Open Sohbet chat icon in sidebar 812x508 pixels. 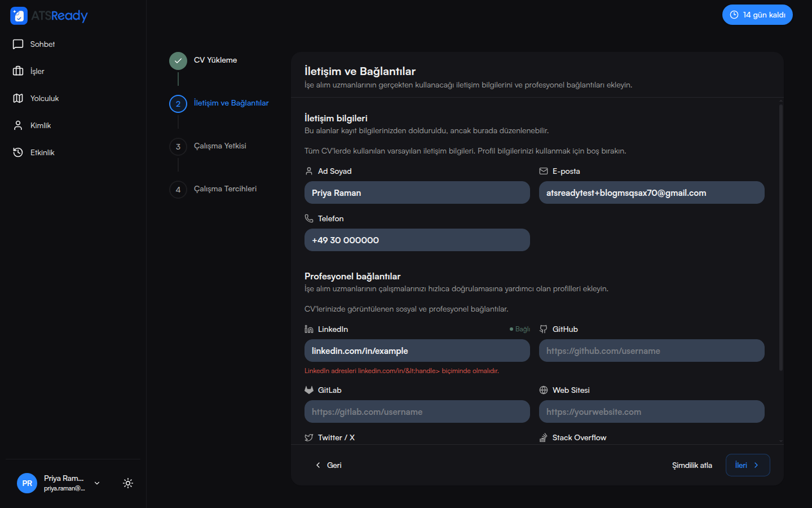18,44
